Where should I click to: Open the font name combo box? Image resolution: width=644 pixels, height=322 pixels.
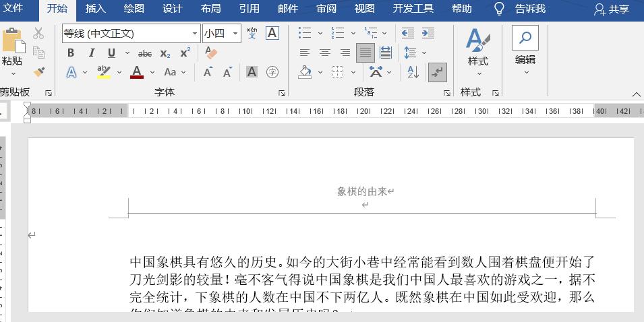[x=131, y=33]
